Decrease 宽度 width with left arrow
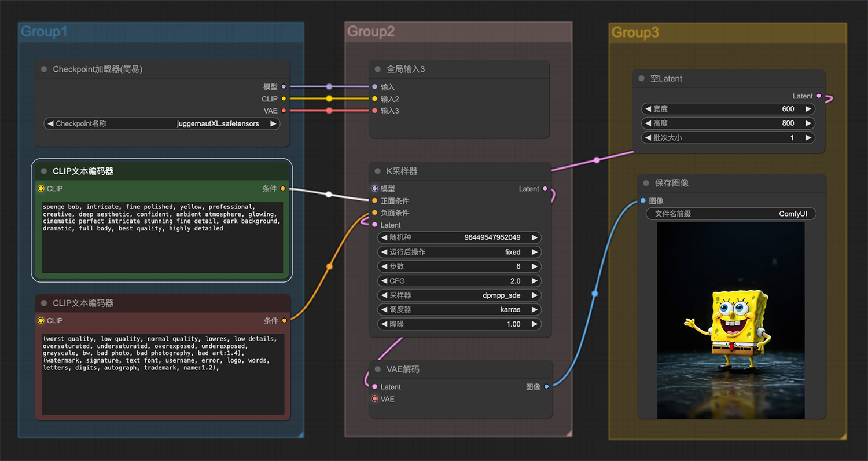Screen dimensions: 868x461 (648, 109)
